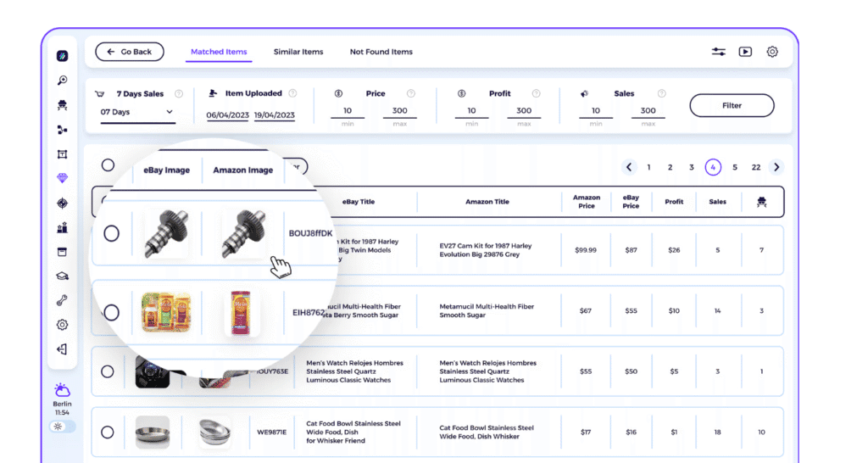Click the eBay cat bowl thumbnail
The width and height of the screenshot is (868, 463).
coord(153,432)
